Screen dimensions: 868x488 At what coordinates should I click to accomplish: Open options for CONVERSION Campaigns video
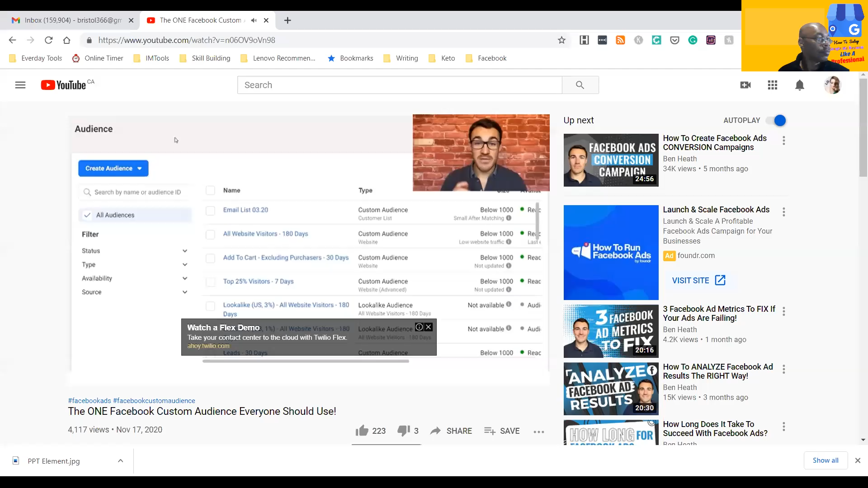783,141
